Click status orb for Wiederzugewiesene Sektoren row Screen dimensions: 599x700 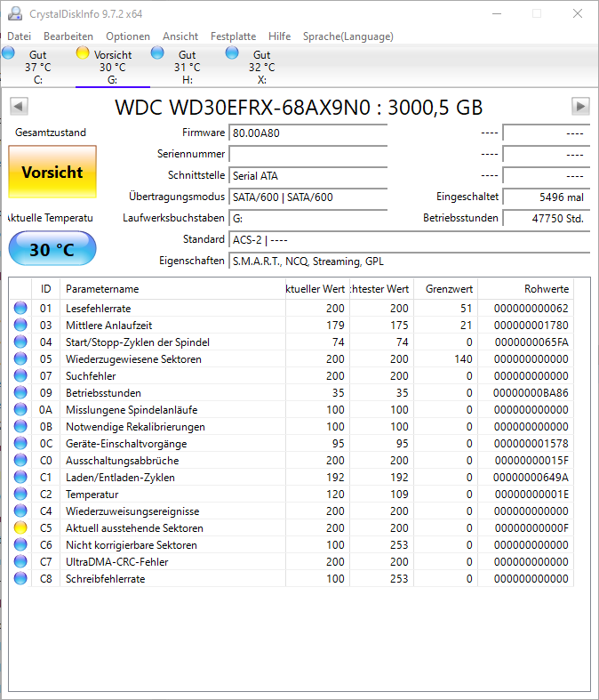pyautogui.click(x=20, y=359)
